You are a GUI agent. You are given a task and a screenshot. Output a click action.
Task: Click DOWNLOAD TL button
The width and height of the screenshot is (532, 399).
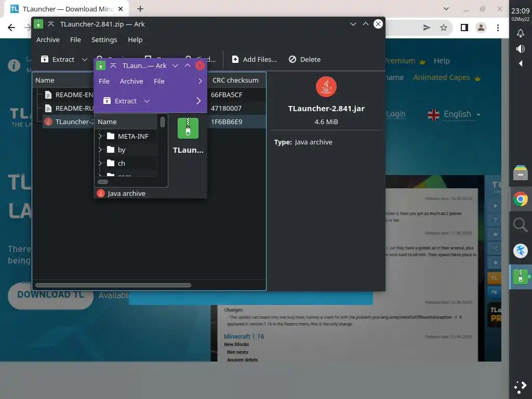pos(50,295)
